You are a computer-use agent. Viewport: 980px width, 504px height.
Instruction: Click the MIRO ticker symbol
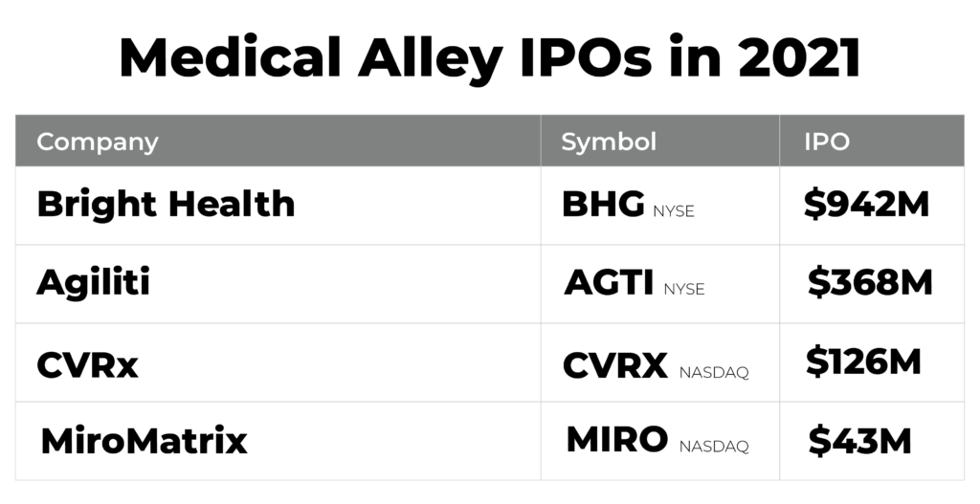(x=617, y=440)
